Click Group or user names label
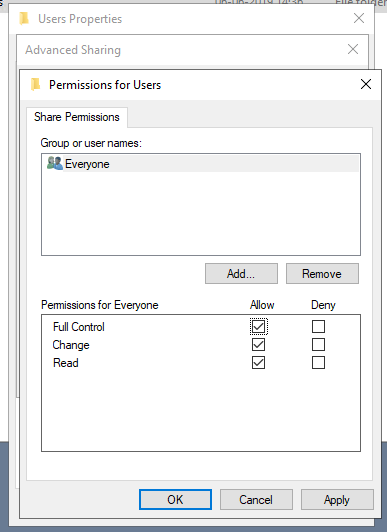The image size is (387, 532). tap(91, 143)
